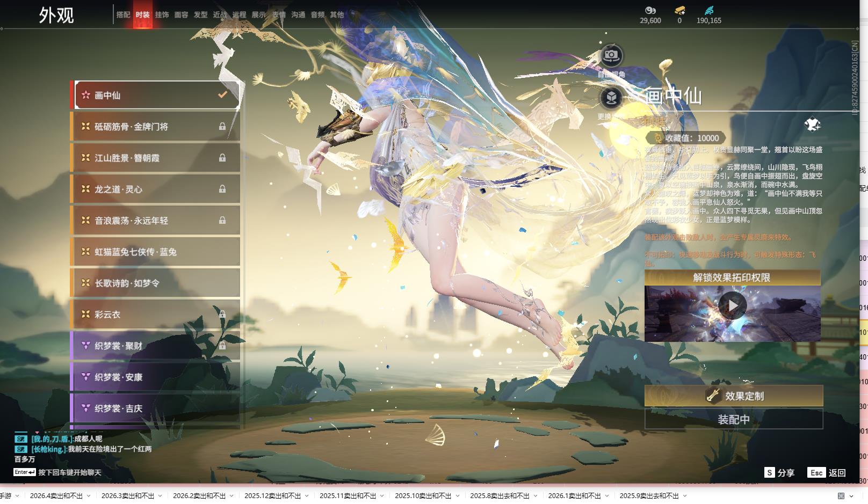Click the teal tornado currency icon

tap(709, 10)
